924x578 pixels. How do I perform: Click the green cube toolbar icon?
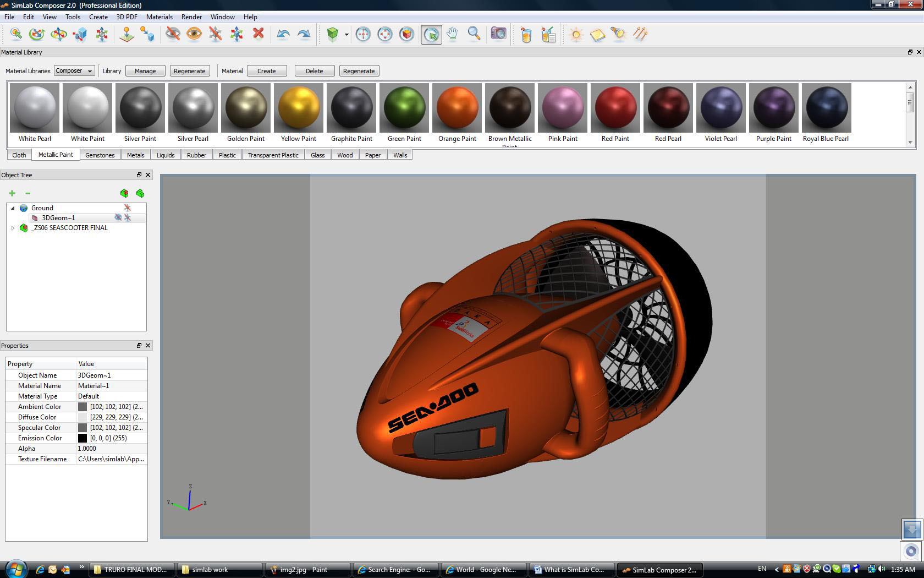pyautogui.click(x=332, y=34)
